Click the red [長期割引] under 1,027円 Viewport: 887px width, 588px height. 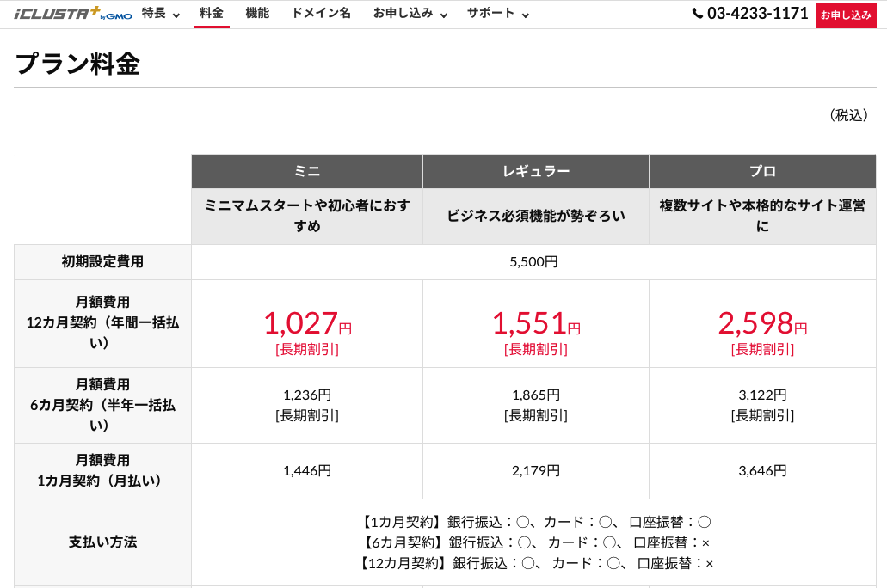pyautogui.click(x=307, y=349)
